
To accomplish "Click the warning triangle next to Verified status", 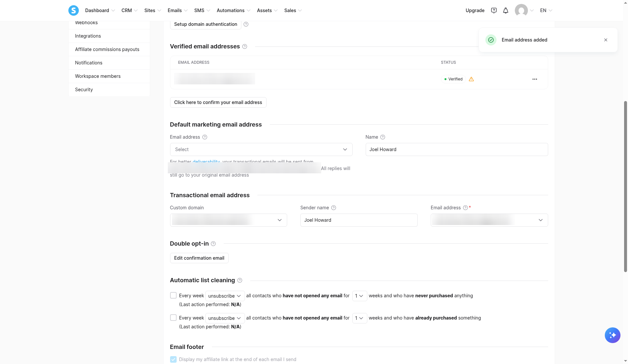I will (471, 79).
